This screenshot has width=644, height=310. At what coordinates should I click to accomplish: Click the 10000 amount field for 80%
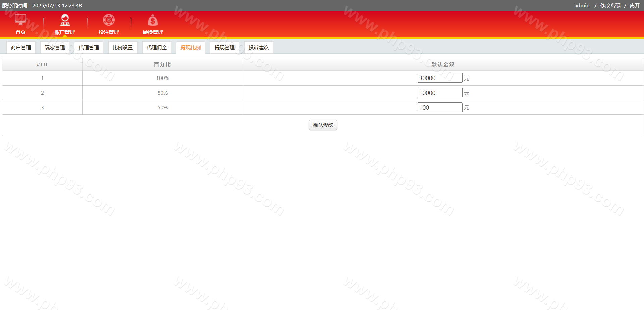[439, 93]
